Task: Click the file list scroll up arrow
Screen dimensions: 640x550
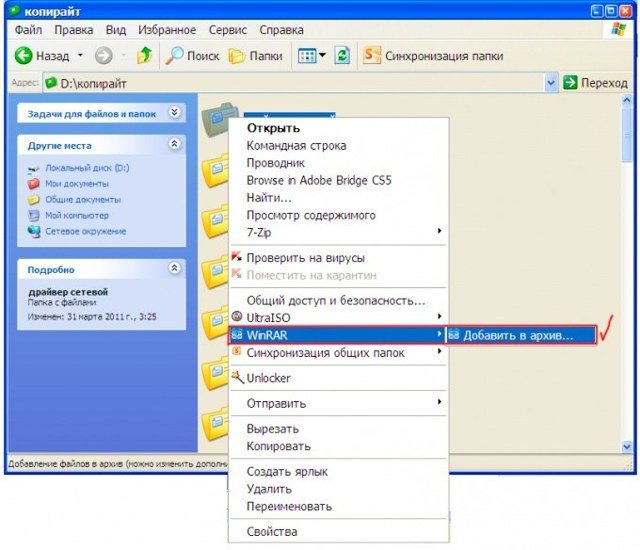Action: point(627,100)
